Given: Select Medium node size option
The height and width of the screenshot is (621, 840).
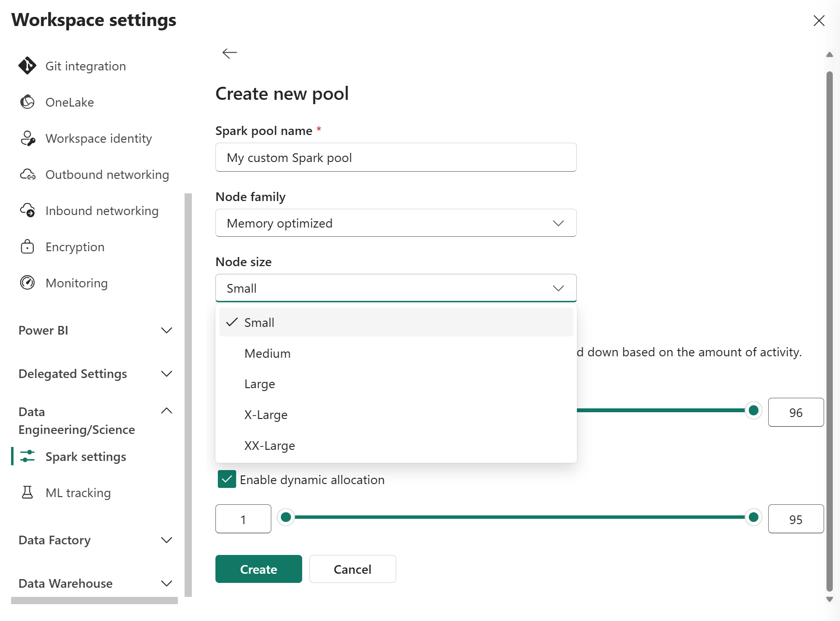Looking at the screenshot, I should point(267,353).
